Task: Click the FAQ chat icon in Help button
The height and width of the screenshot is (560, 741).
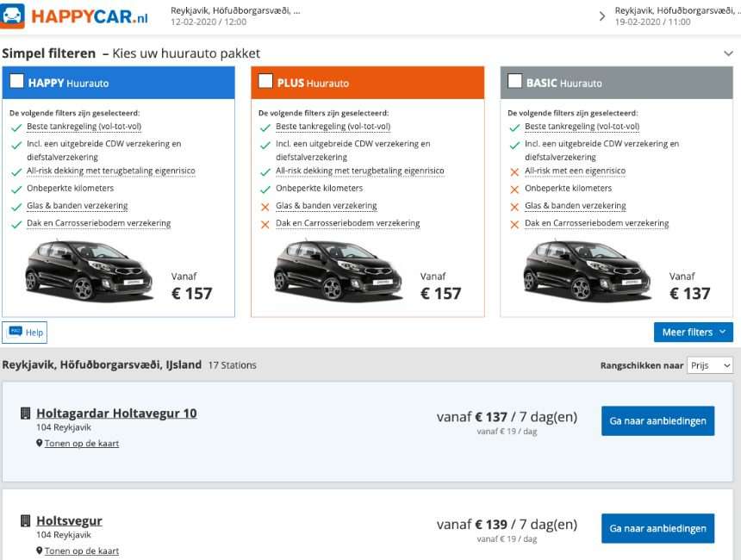Action: (x=16, y=332)
